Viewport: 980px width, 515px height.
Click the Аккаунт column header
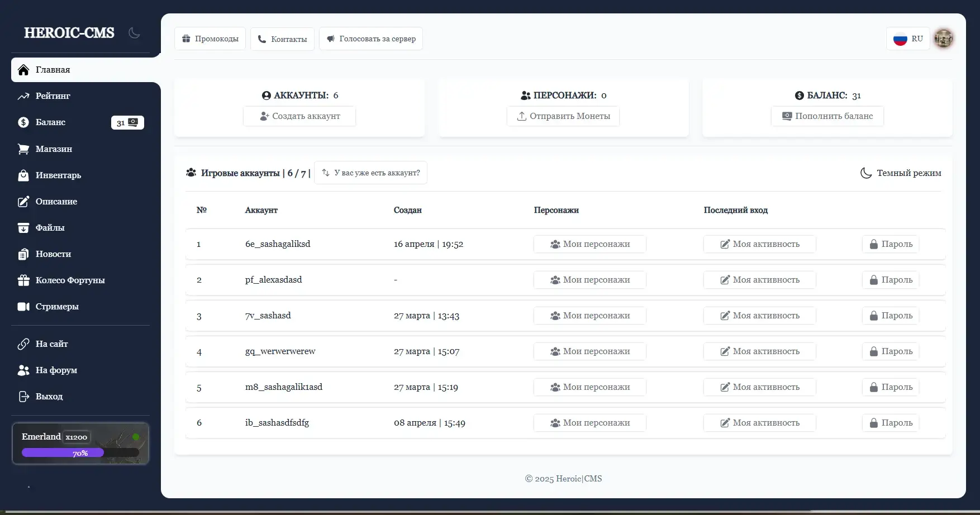click(x=261, y=210)
